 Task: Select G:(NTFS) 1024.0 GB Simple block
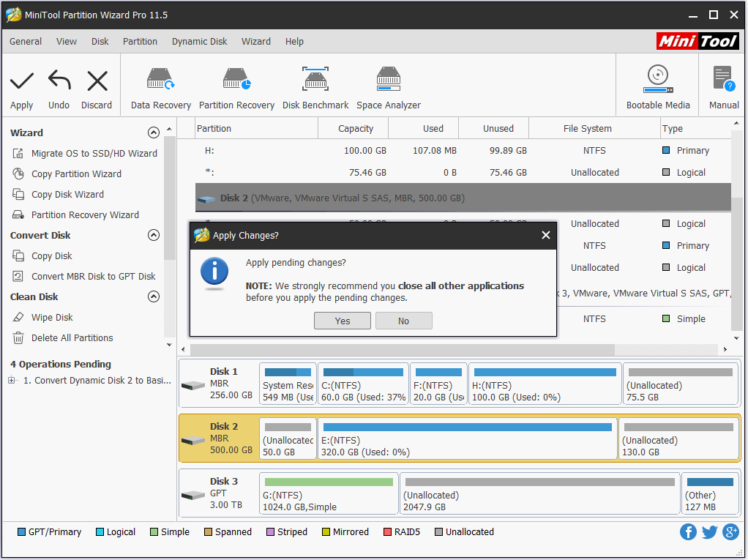pos(329,493)
